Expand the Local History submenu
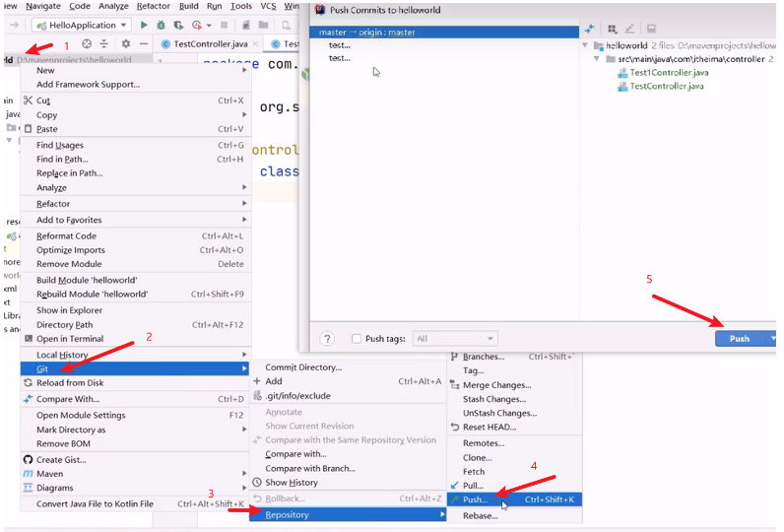The height and width of the screenshot is (532, 784). click(x=135, y=355)
